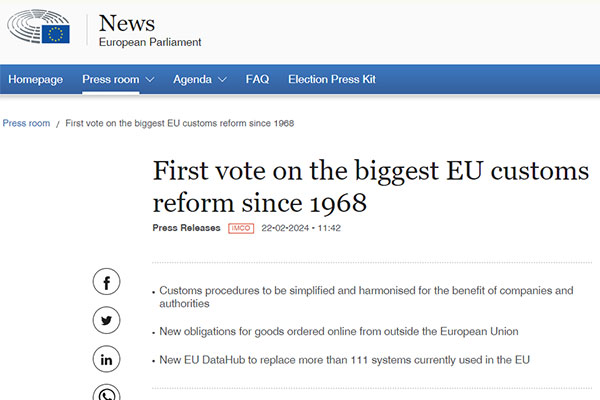Screen dimensions: 600x400
Task: Expand the Press room chevron
Action: click(x=150, y=80)
